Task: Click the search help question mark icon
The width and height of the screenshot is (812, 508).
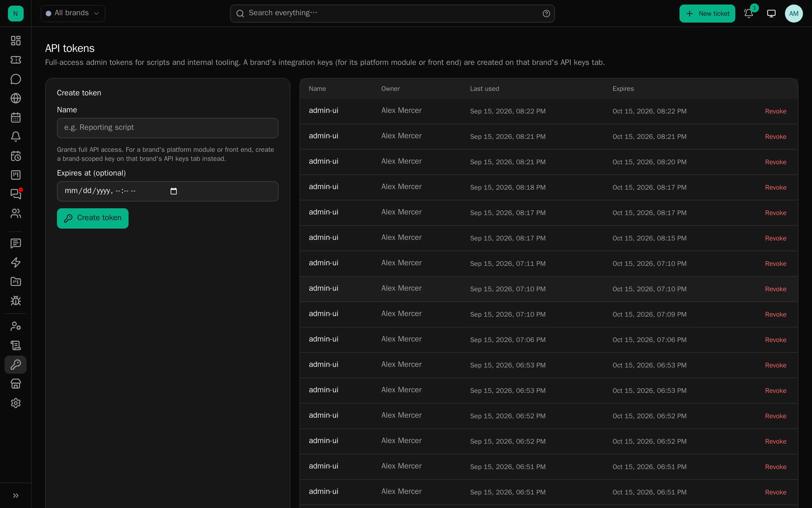Action: point(546,14)
